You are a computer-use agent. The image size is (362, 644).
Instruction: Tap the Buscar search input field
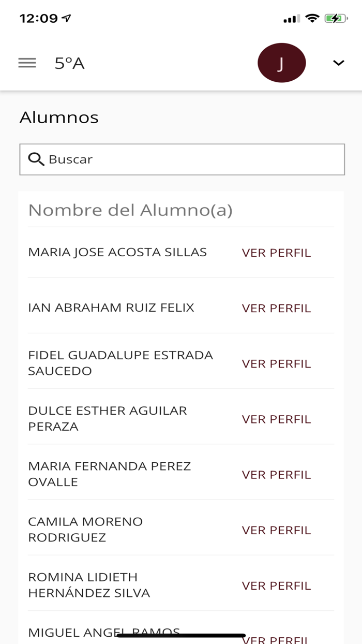[x=181, y=159]
